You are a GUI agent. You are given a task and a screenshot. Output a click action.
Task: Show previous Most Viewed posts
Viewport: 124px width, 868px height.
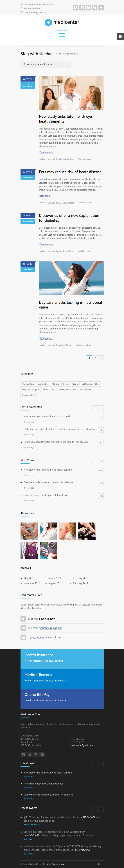click(x=95, y=461)
